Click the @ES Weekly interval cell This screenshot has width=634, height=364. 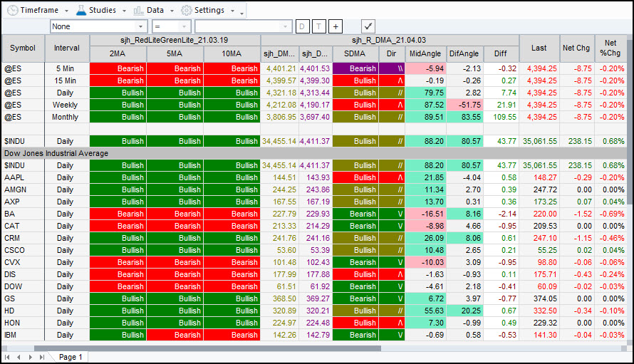(x=67, y=105)
